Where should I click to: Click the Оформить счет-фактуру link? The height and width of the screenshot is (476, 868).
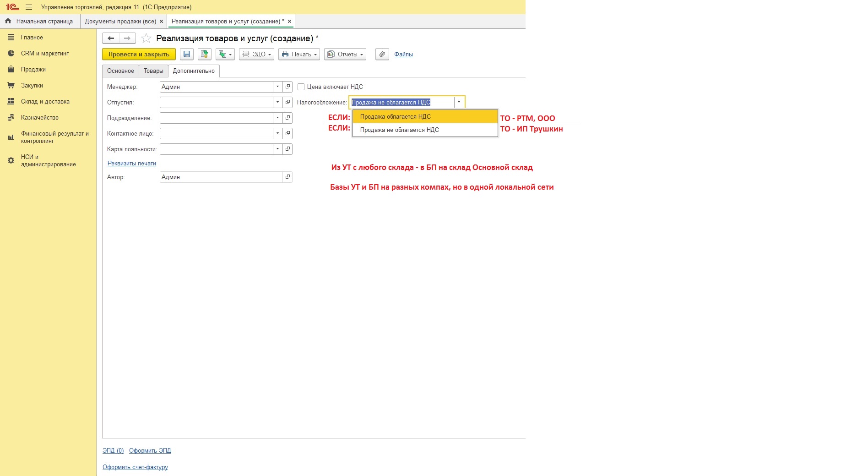135,467
